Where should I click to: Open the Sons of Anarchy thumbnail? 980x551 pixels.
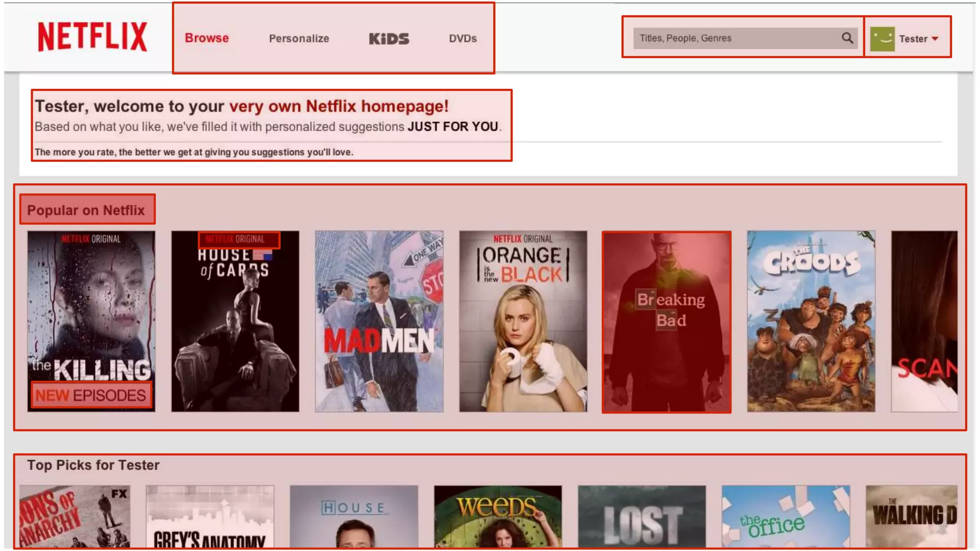[x=75, y=517]
